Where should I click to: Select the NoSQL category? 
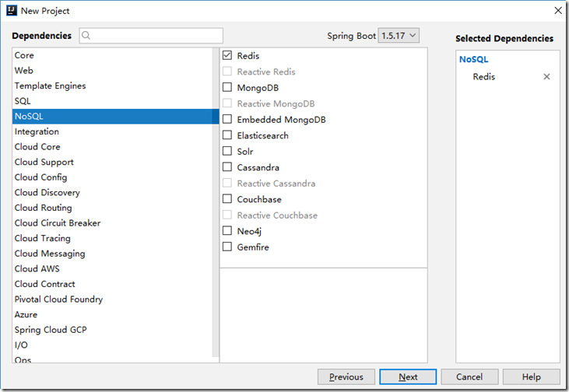pos(115,116)
